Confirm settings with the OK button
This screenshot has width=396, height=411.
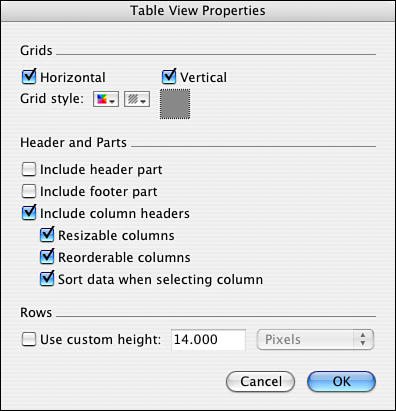341,382
